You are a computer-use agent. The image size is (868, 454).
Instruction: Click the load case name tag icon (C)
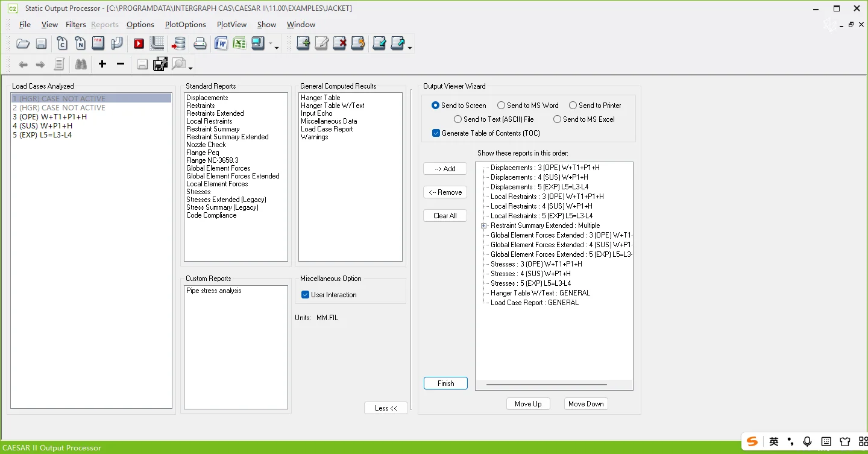click(x=62, y=43)
